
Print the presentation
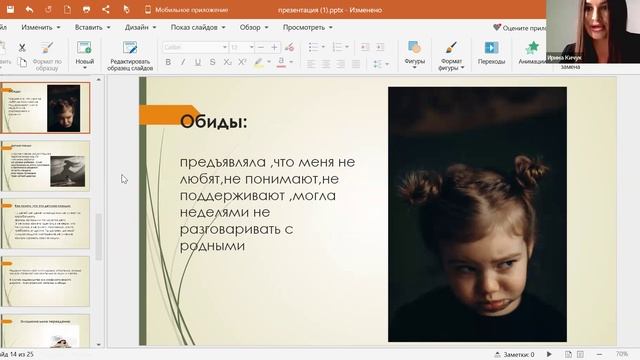pyautogui.click(x=86, y=9)
